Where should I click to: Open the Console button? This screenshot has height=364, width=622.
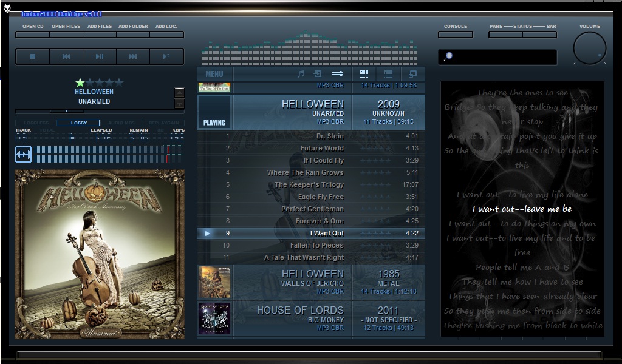coord(456,35)
